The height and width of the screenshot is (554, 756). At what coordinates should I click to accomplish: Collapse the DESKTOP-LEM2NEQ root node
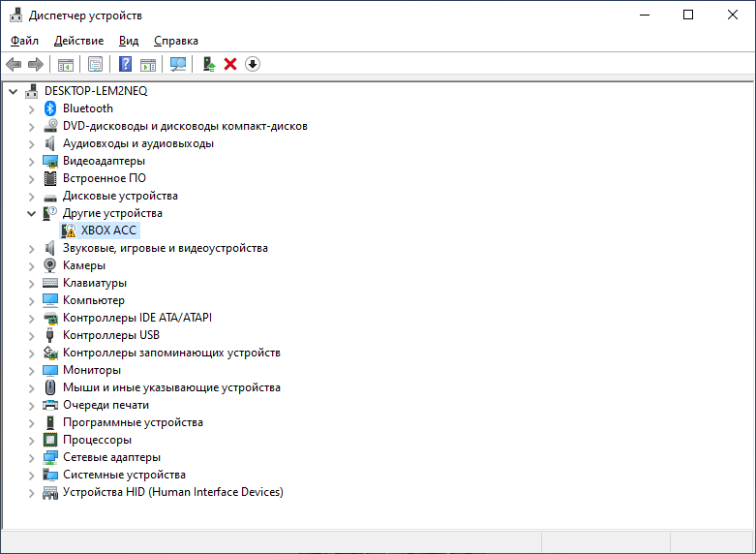click(14, 91)
